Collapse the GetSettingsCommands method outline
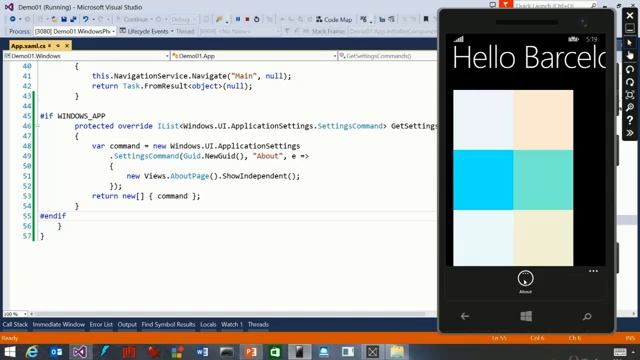The width and height of the screenshot is (640, 360). pos(37,126)
